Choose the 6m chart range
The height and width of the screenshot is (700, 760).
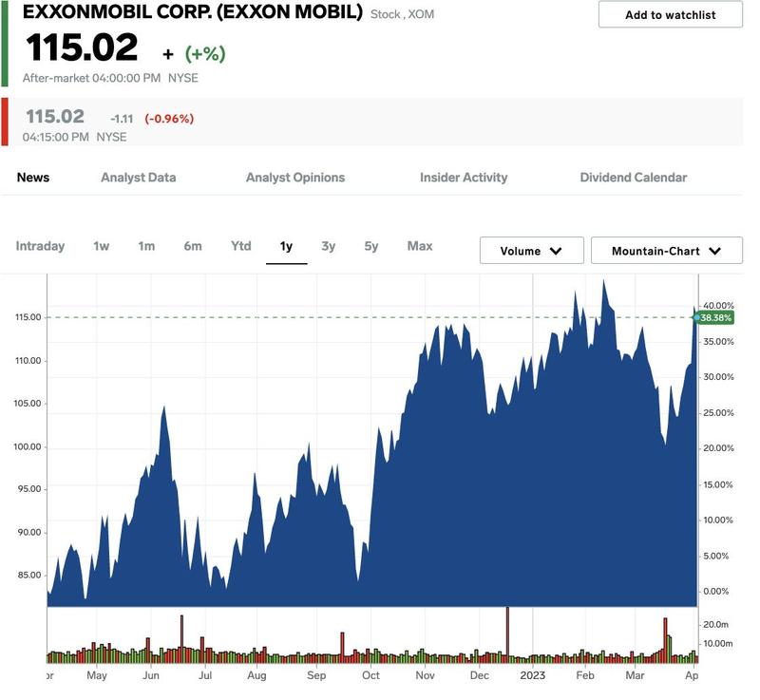pyautogui.click(x=193, y=246)
